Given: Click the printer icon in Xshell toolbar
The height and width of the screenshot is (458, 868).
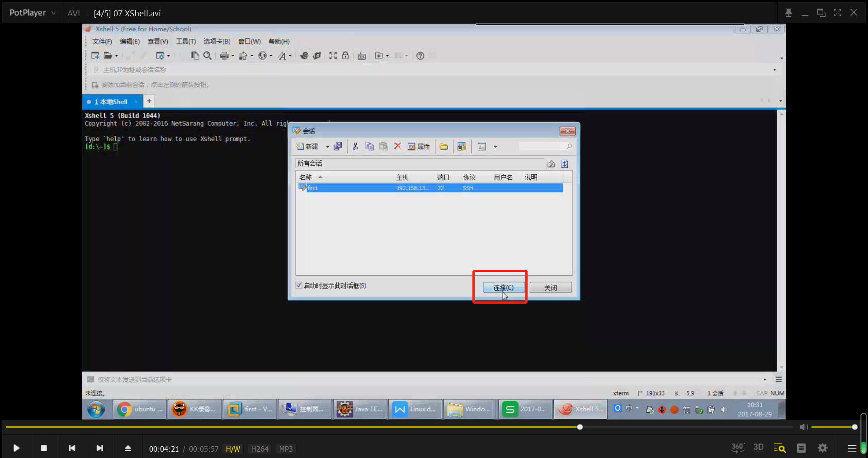Looking at the screenshot, I should click(224, 56).
